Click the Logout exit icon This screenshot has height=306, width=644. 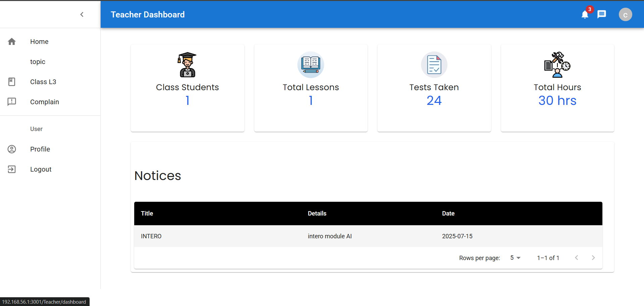12,169
